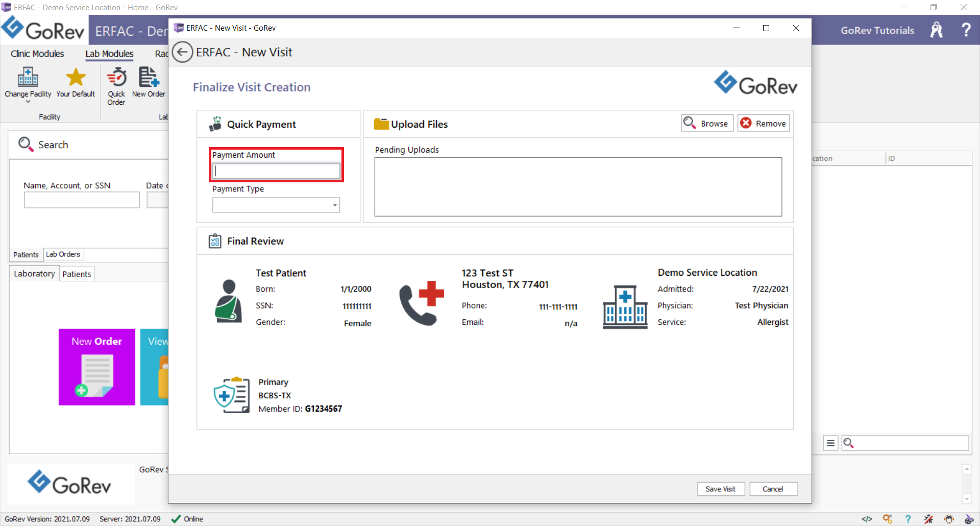Click the Member ID G1234567 text
The width and height of the screenshot is (980, 526).
[300, 409]
